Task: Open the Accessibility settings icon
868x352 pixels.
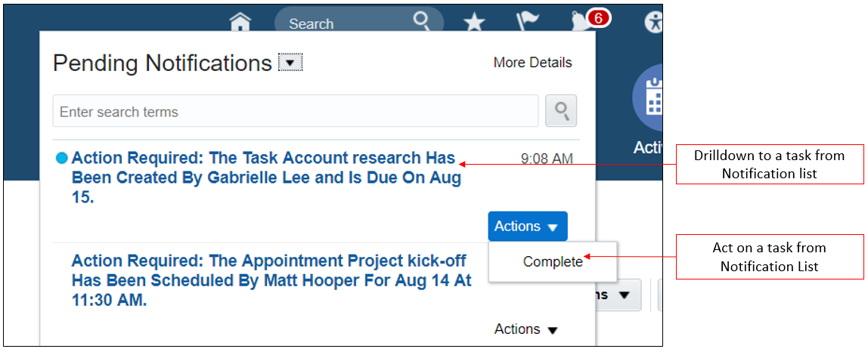Action: coord(653,22)
